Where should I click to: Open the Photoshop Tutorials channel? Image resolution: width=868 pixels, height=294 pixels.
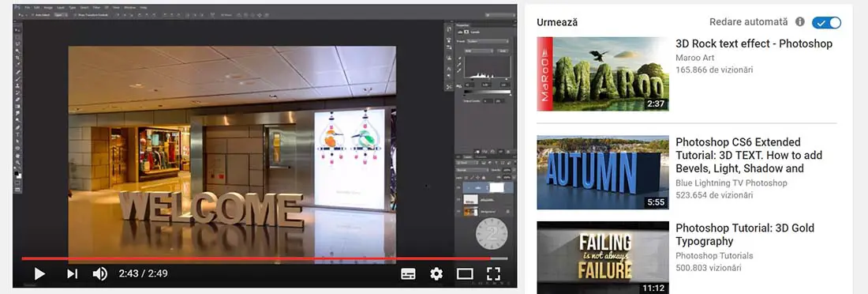[714, 256]
